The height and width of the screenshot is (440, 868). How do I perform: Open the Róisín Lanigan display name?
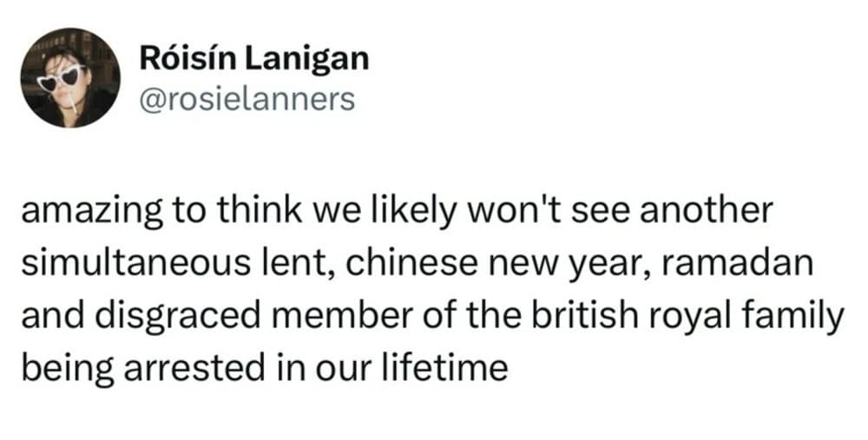click(x=253, y=59)
